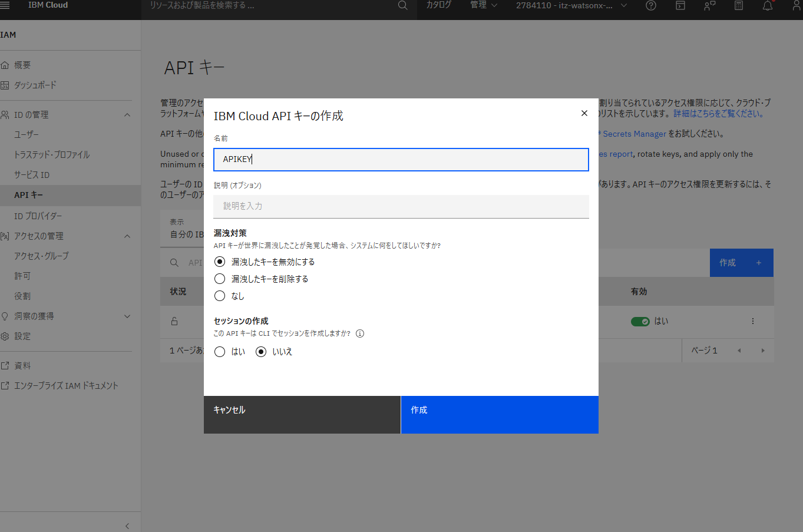Select API キー in the sidebar
The image size is (803, 532).
click(x=70, y=195)
